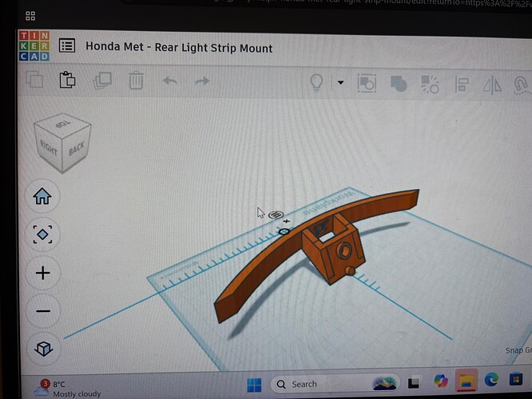Screen dimensions: 532x399
Task: Click the Delete trash can icon
Action: (x=137, y=81)
